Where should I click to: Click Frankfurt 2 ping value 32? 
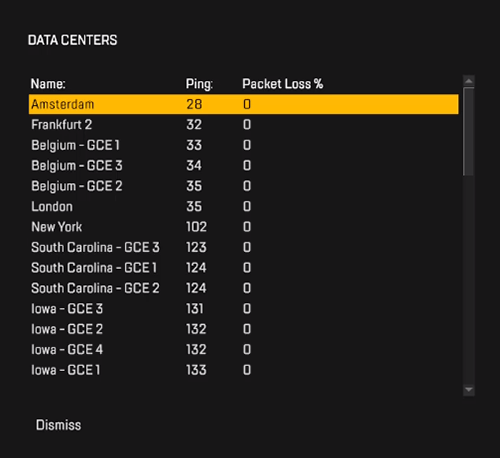[194, 125]
